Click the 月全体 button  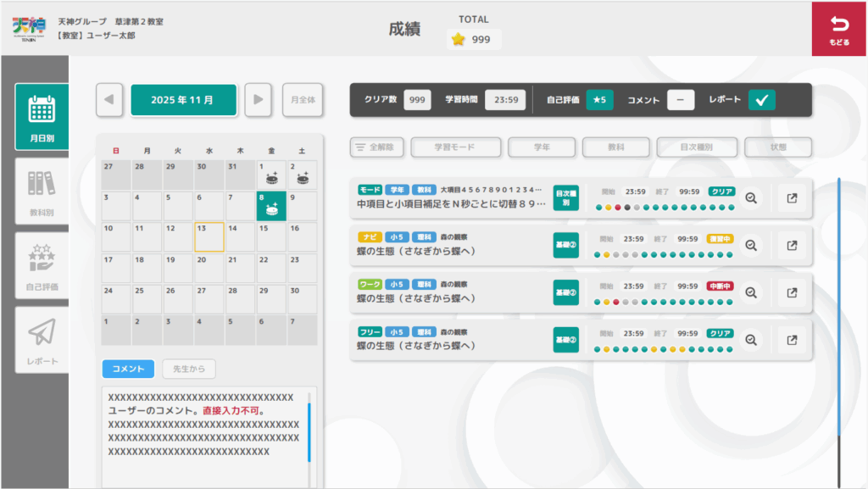(303, 100)
